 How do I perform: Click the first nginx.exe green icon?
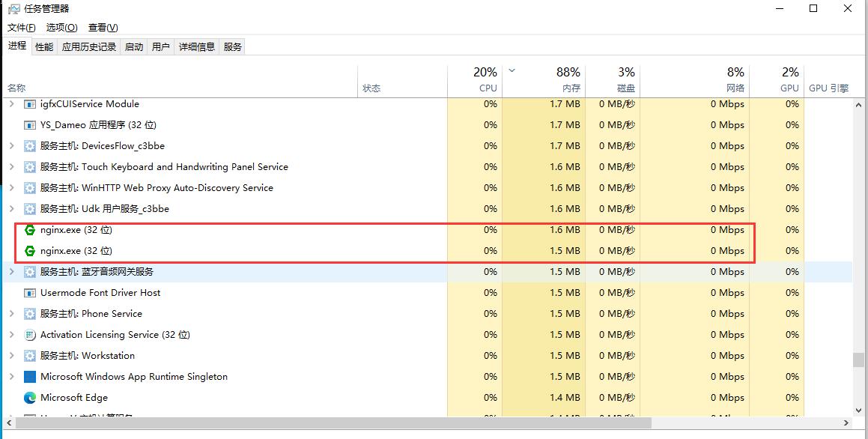tap(30, 230)
